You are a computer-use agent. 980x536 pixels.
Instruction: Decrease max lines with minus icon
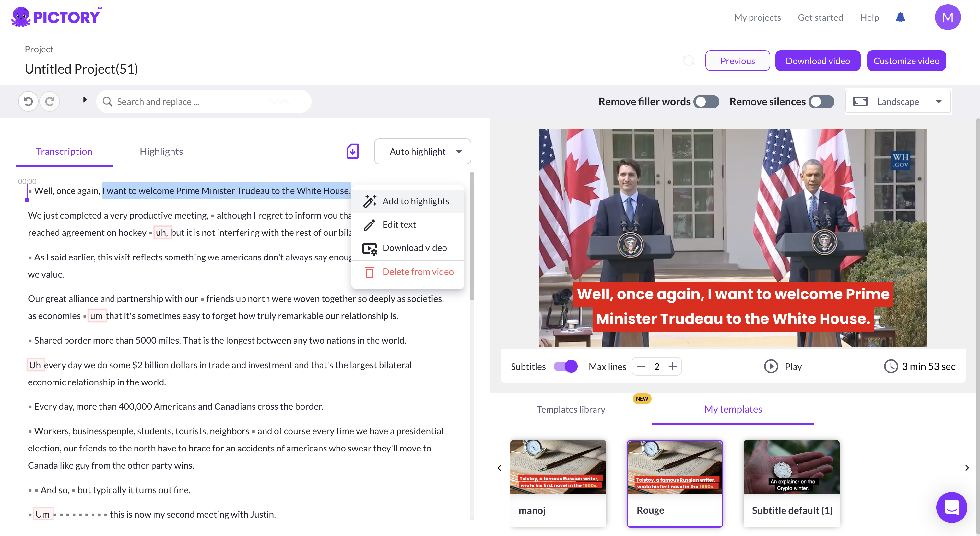641,367
